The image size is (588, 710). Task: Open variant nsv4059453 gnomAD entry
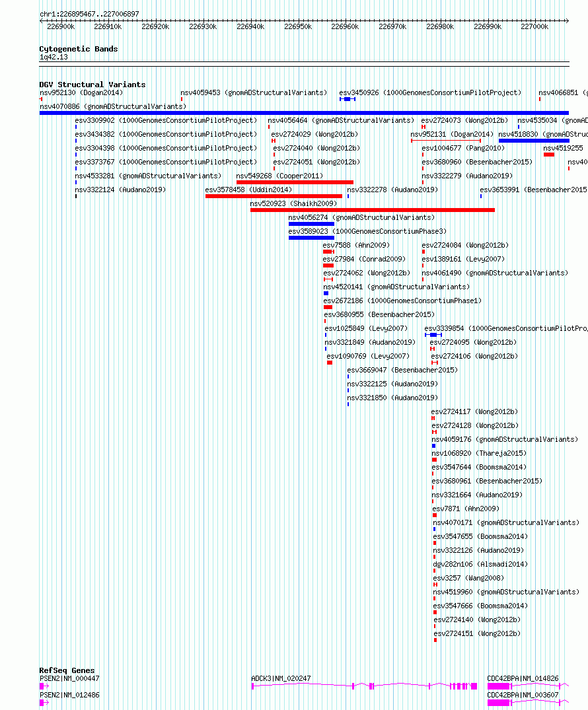[254, 92]
